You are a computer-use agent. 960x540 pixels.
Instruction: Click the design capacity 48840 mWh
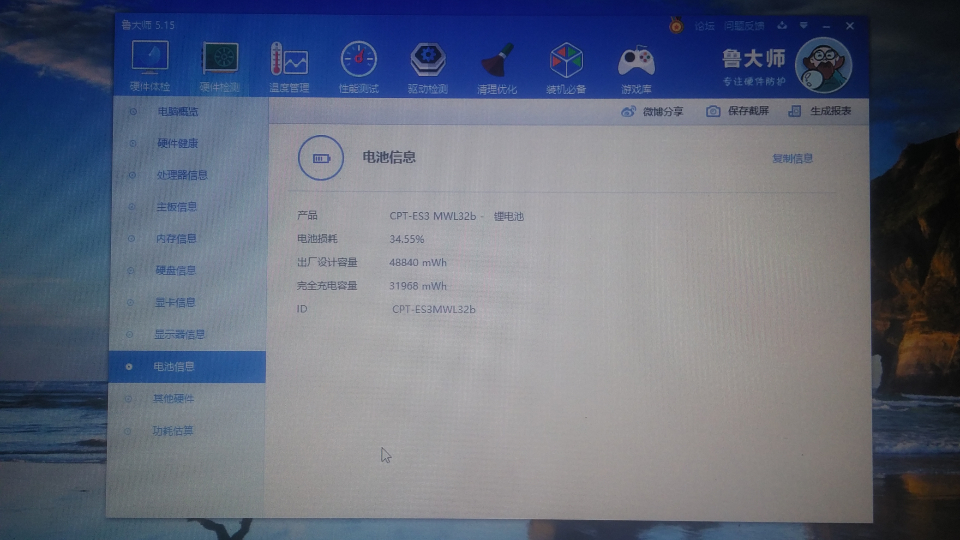click(x=418, y=263)
